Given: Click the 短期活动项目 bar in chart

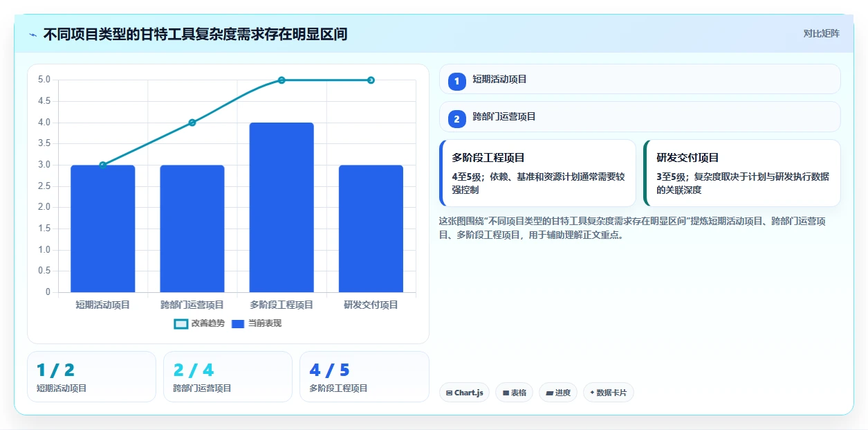Looking at the screenshot, I should tap(103, 229).
